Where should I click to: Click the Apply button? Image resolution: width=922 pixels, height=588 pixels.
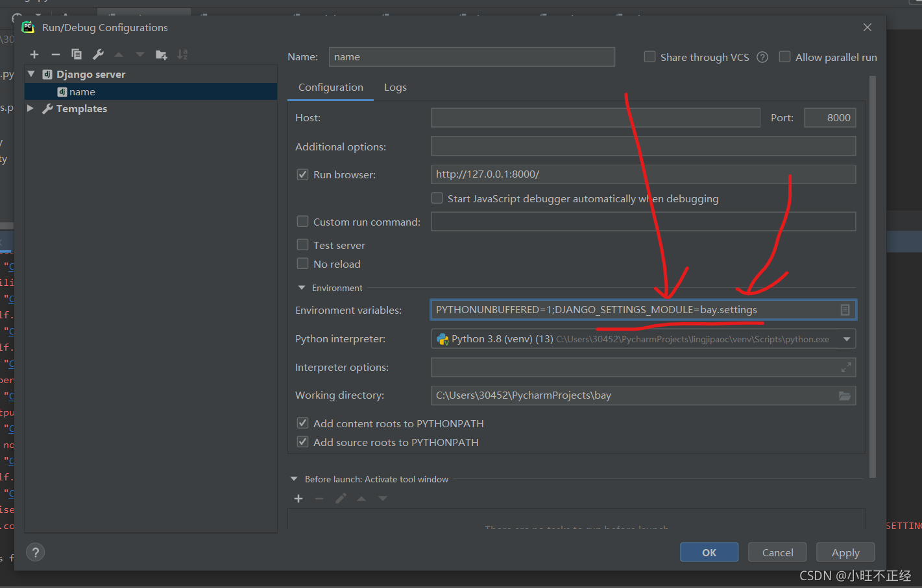coord(845,552)
